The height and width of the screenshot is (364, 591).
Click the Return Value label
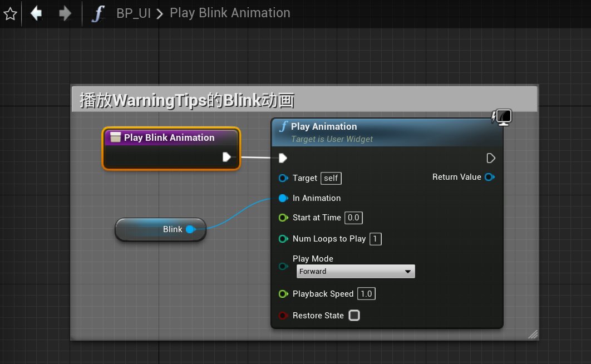point(456,177)
